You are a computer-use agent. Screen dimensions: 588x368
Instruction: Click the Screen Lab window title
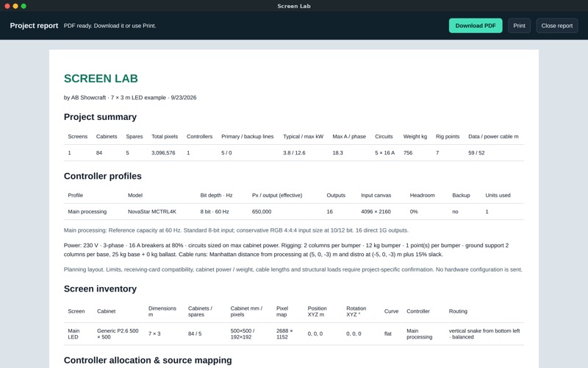pos(294,6)
